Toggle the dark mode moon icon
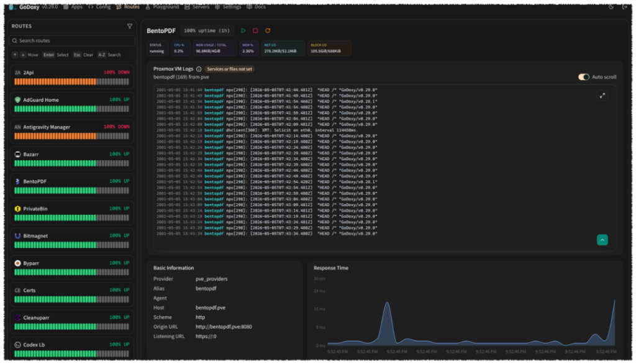 pos(611,7)
